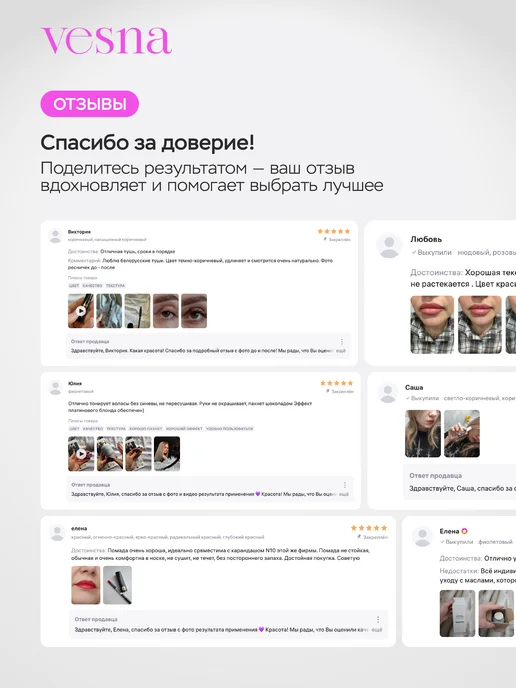Select the ТЕКСТУРА tag in Виктория's review
The width and height of the screenshot is (516, 688).
pyautogui.click(x=115, y=286)
